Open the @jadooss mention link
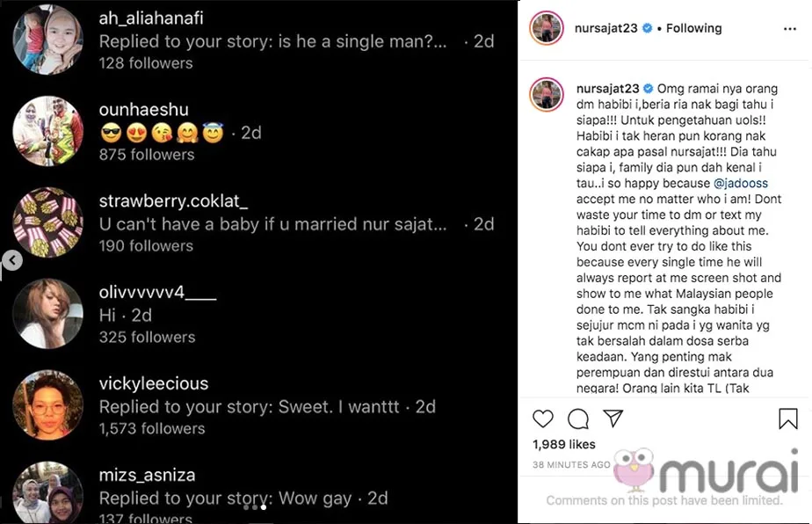 (x=742, y=184)
